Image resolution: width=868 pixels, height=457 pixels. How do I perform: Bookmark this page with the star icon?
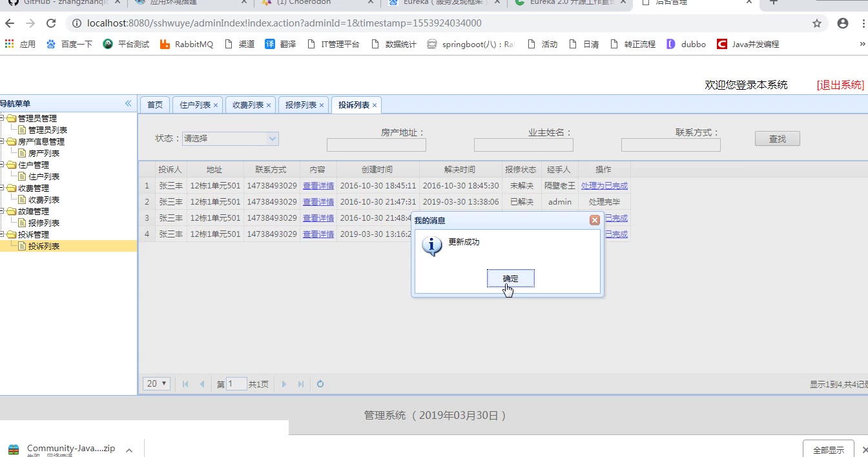point(816,23)
